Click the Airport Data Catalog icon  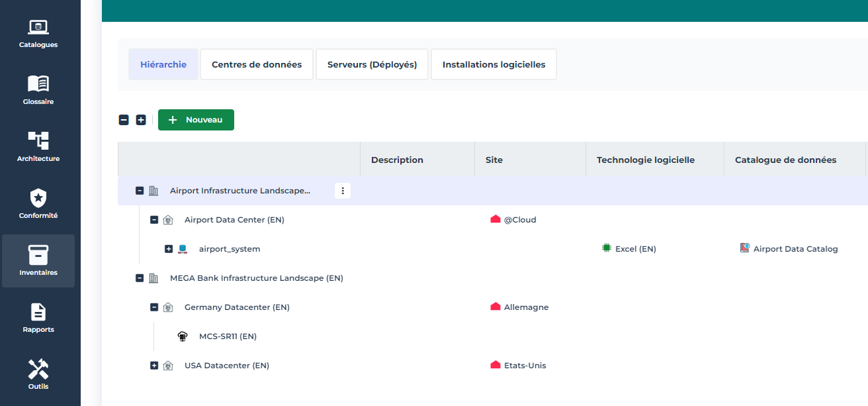pos(745,248)
